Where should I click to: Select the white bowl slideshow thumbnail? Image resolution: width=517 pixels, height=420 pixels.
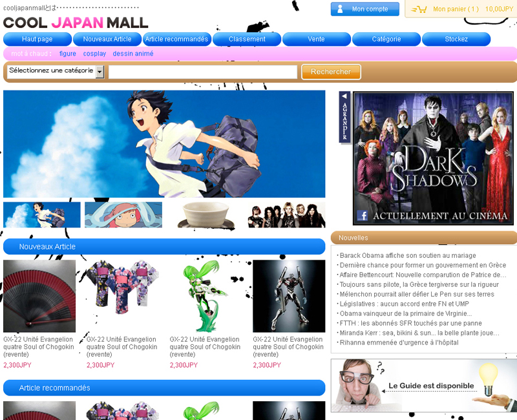(x=205, y=215)
